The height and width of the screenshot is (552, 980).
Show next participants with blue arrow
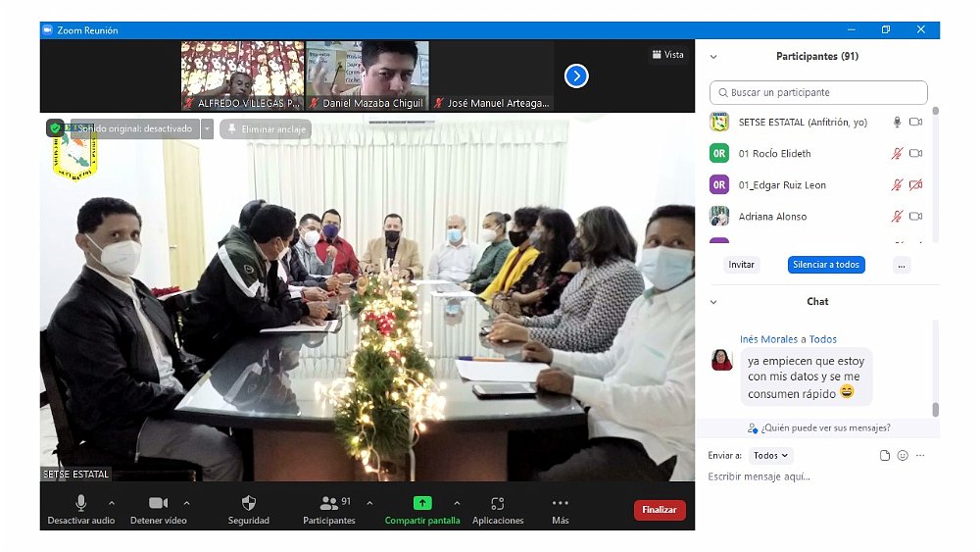576,75
